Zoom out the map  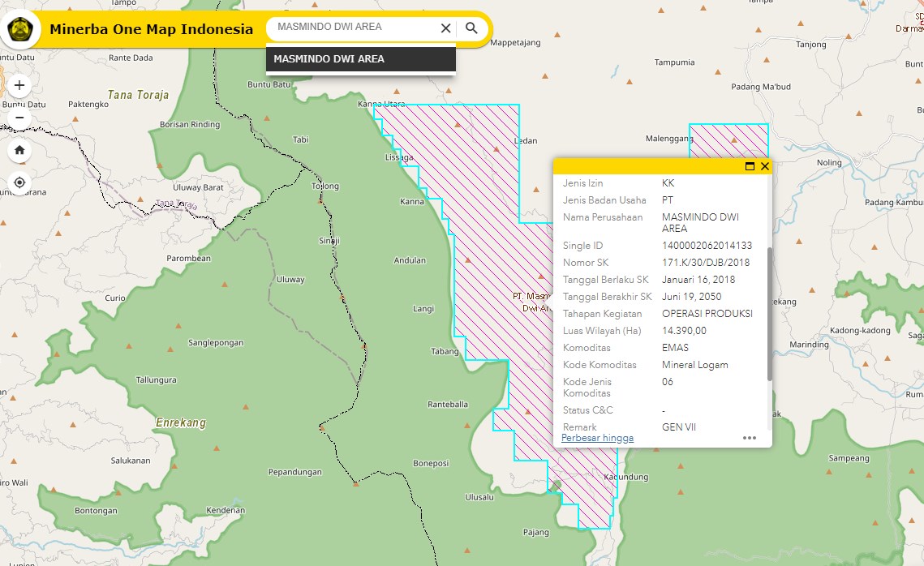(x=19, y=118)
